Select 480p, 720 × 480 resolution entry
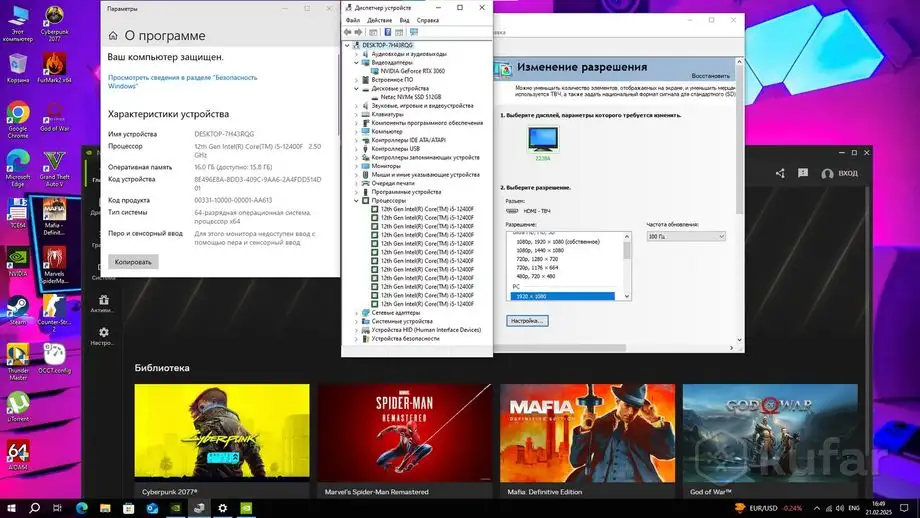920x518 pixels. [535, 276]
